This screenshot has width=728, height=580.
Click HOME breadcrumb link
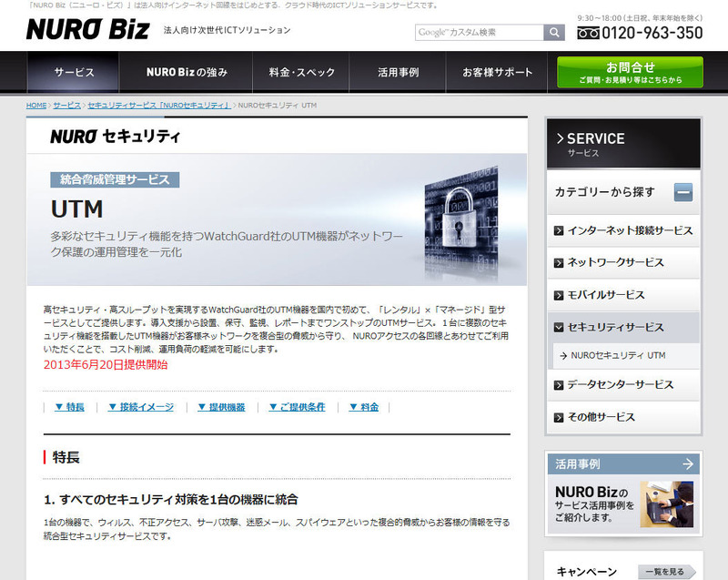pyautogui.click(x=35, y=106)
